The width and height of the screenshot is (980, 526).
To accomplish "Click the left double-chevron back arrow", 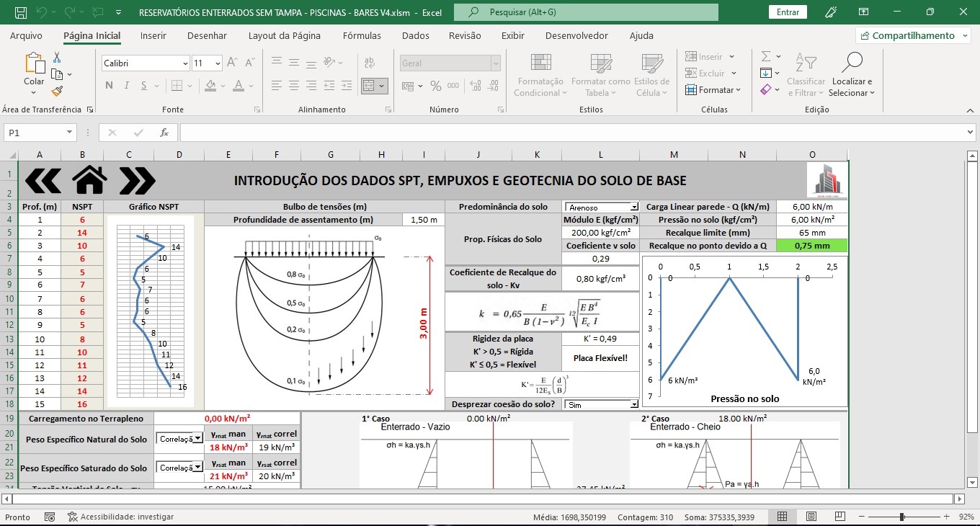I will click(x=43, y=180).
